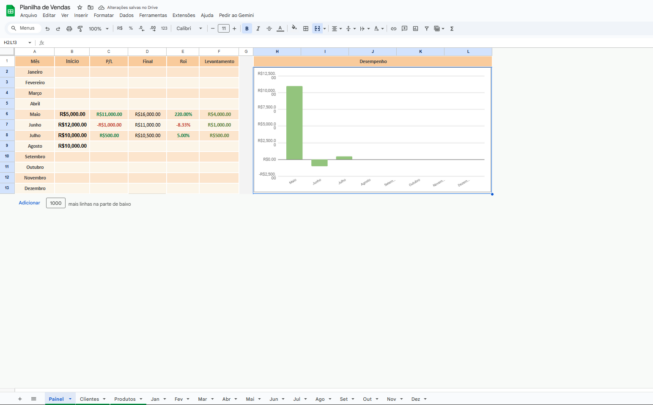Open the zoom level 100% dropdown

tap(99, 28)
